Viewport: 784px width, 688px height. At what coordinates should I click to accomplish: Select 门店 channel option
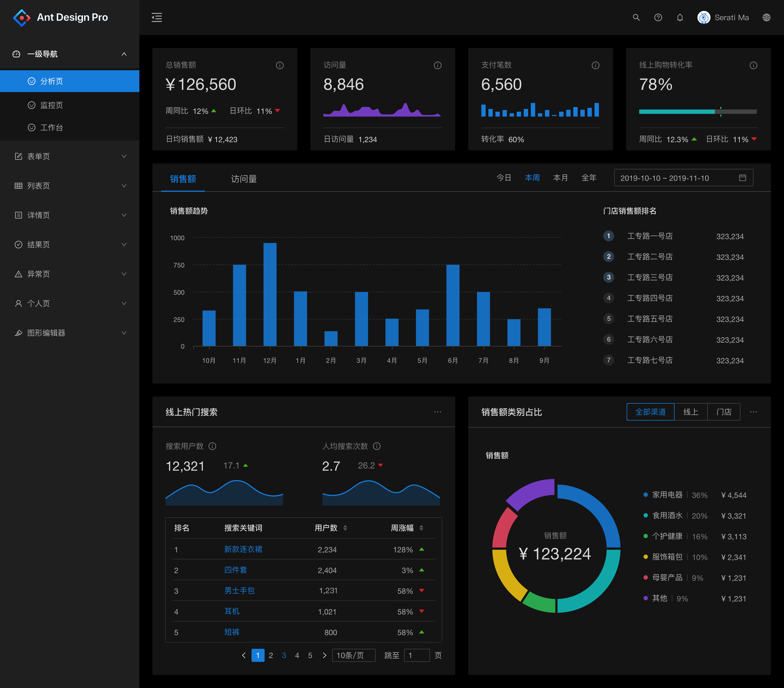pyautogui.click(x=723, y=412)
